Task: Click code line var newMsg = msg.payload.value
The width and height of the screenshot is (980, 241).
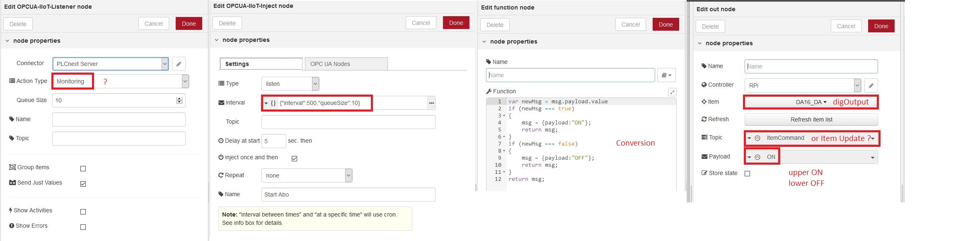Action: pos(558,101)
